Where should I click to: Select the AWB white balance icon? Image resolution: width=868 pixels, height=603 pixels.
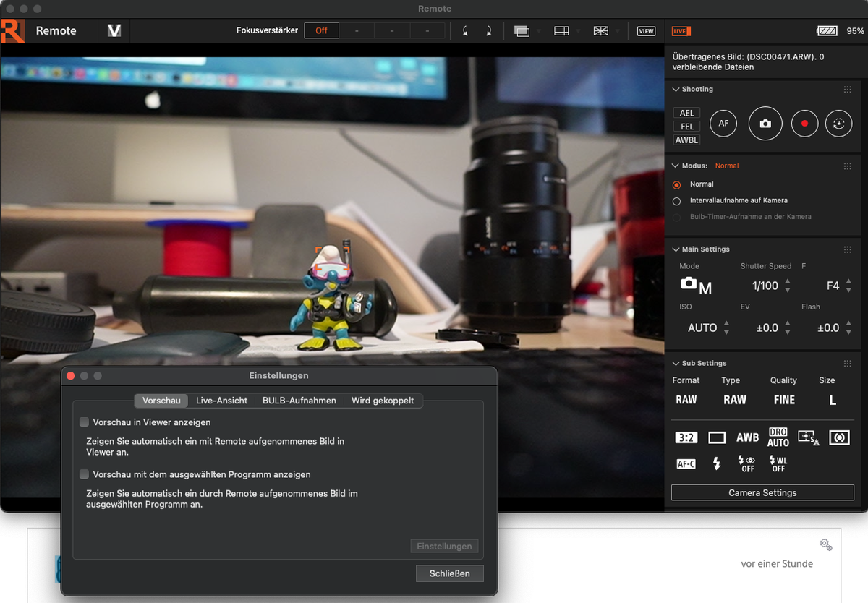747,437
